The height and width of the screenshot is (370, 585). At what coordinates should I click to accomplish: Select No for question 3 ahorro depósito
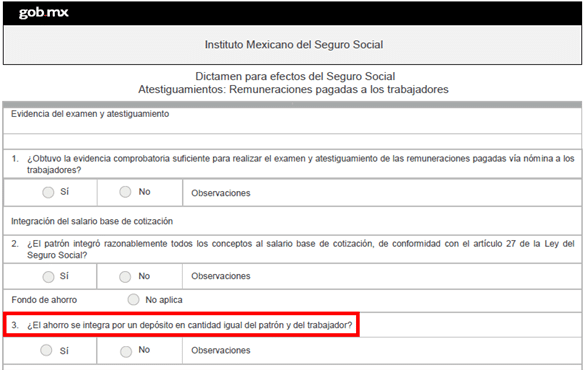[126, 351]
